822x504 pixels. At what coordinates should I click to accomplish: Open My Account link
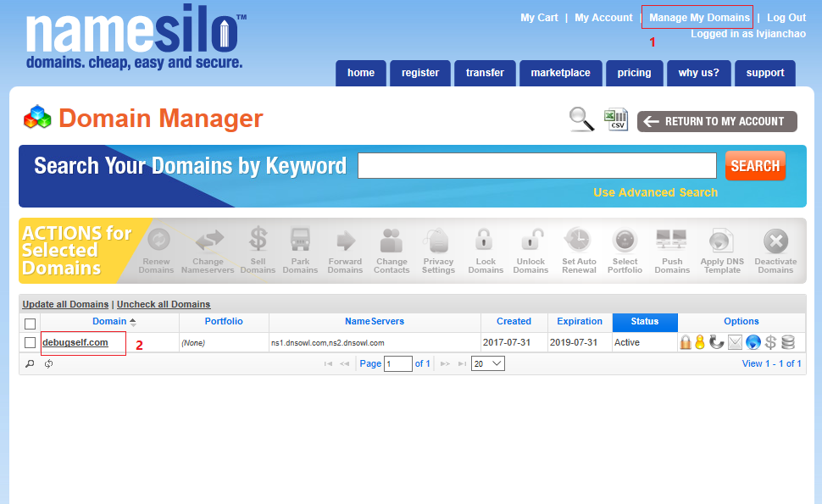click(x=603, y=17)
